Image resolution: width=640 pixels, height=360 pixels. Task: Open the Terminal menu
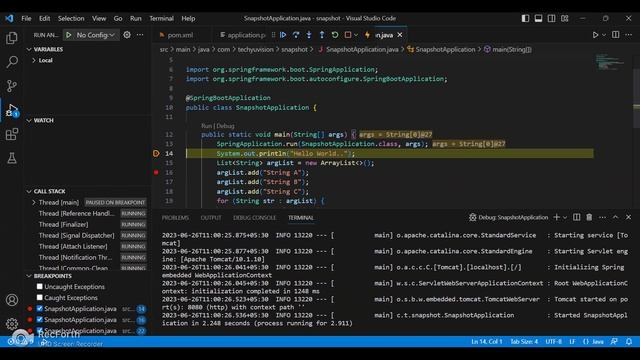click(x=161, y=18)
